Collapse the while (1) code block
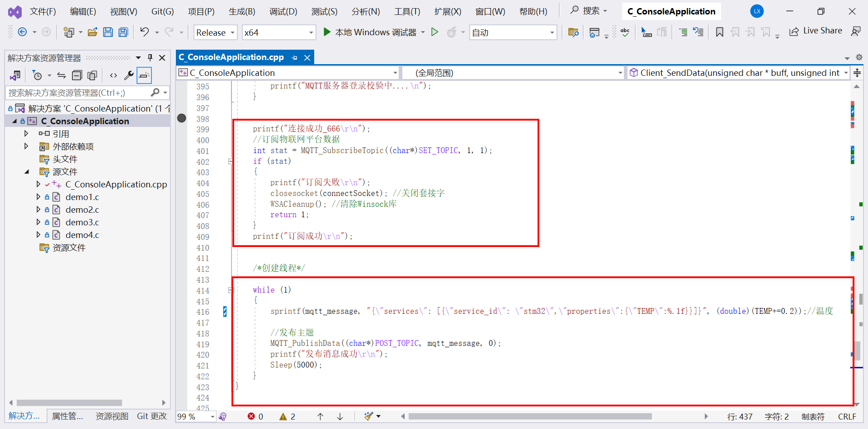Screen dimensions: 868x429 point(231,290)
